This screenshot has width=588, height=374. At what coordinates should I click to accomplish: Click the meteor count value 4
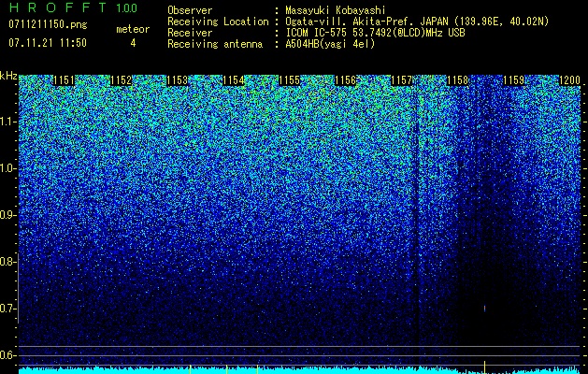click(133, 43)
